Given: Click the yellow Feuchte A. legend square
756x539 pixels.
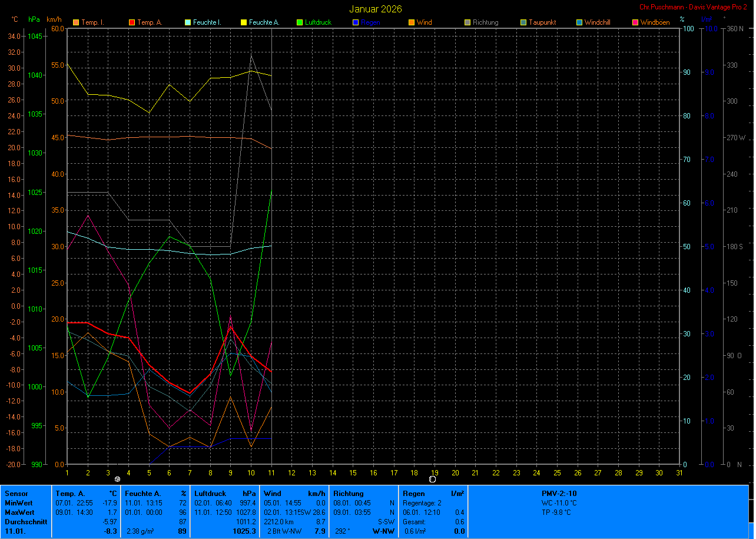Looking at the screenshot, I should click(243, 23).
